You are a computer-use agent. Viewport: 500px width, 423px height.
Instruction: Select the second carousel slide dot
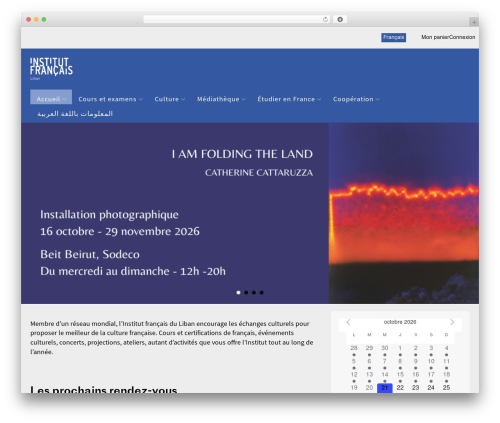(x=246, y=293)
